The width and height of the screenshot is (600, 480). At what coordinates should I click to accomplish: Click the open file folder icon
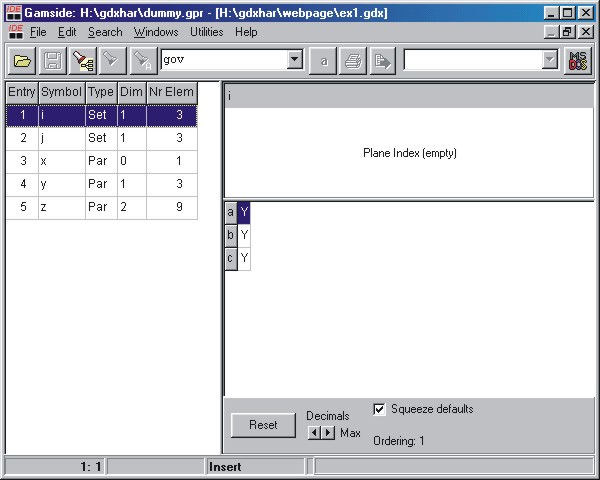click(x=22, y=62)
